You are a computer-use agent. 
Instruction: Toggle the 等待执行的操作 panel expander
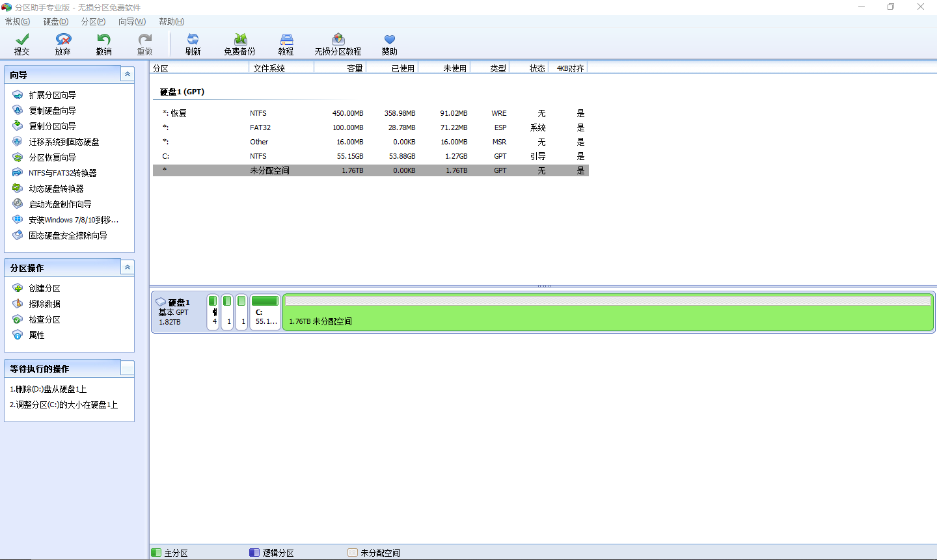click(128, 368)
